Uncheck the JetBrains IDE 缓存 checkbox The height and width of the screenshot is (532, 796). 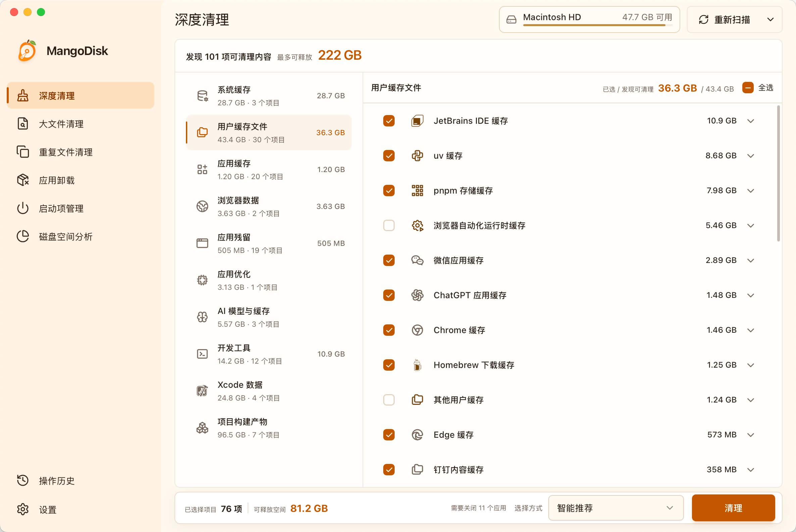389,121
